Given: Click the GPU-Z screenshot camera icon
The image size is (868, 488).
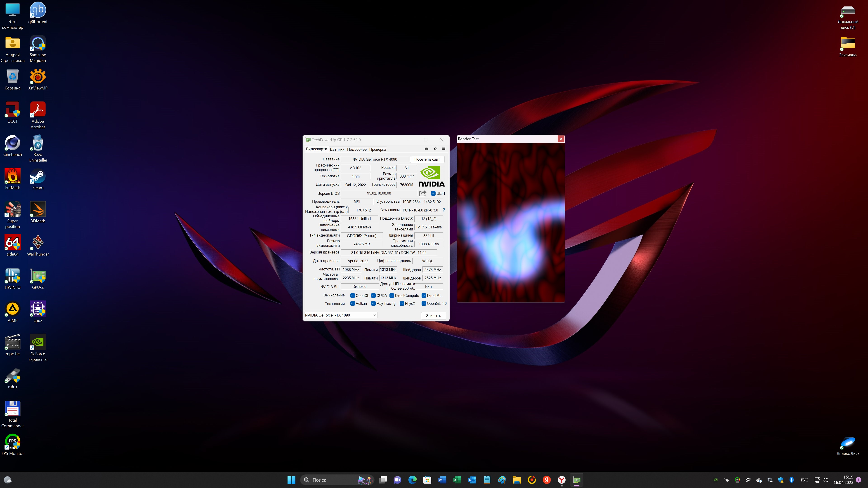Looking at the screenshot, I should point(426,149).
